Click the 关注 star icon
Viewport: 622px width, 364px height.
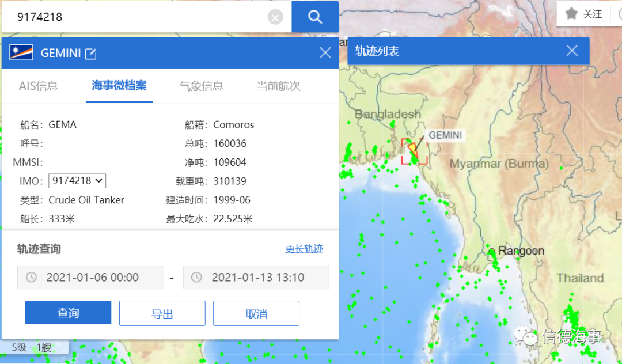click(x=571, y=14)
